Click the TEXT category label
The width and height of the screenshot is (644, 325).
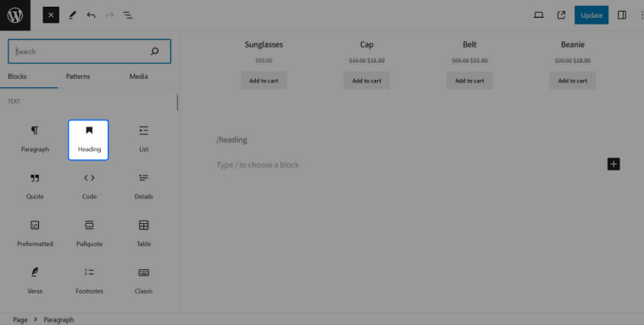[x=14, y=101]
